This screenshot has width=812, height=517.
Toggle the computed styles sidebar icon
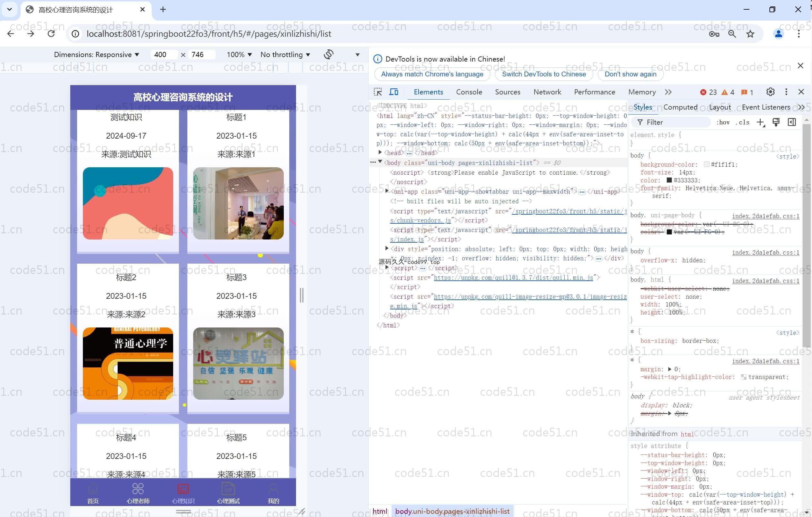791,122
